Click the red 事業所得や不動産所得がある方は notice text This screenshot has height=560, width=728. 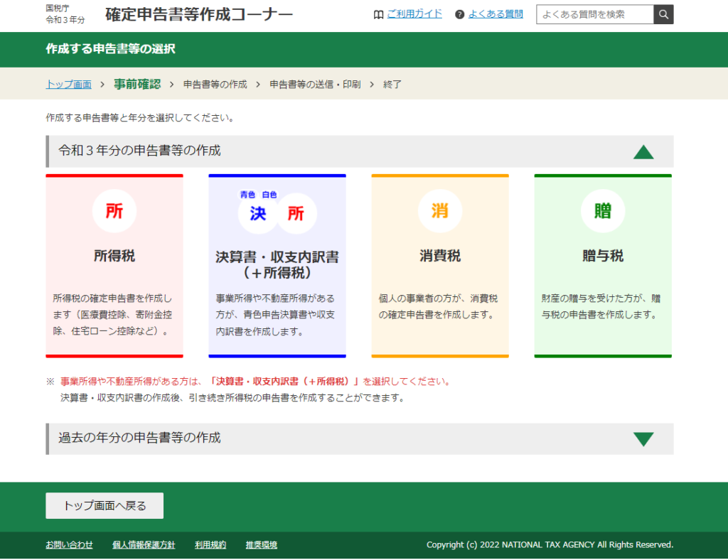[x=255, y=382]
